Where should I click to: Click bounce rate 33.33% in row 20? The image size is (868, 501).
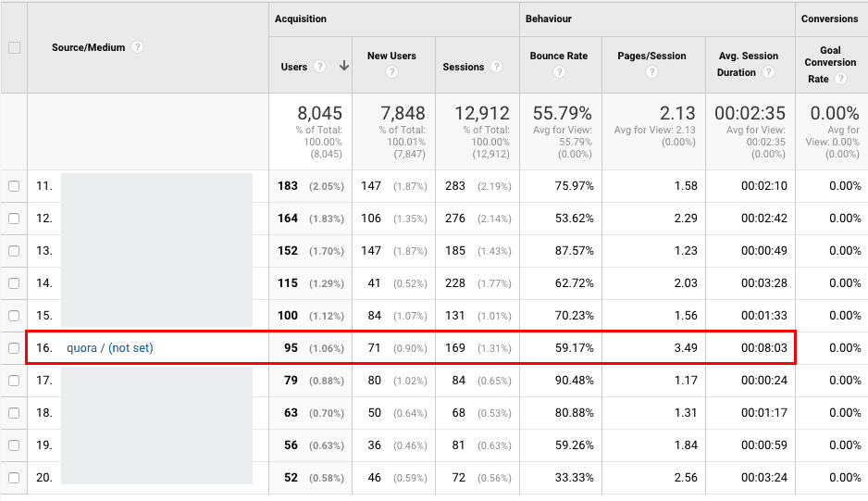coord(574,478)
